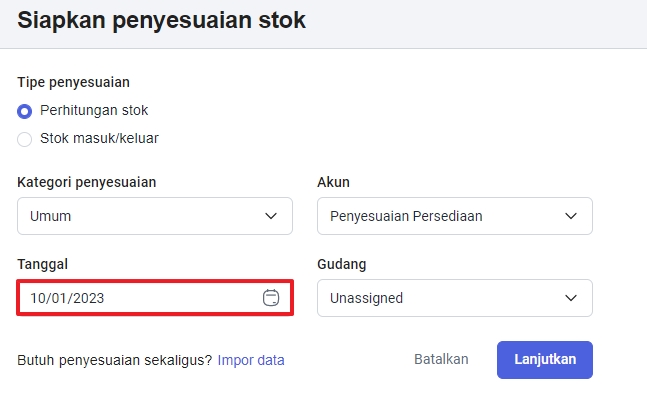Screen dimensions: 647x409
Task: Open the Impor data link
Action: click(251, 360)
